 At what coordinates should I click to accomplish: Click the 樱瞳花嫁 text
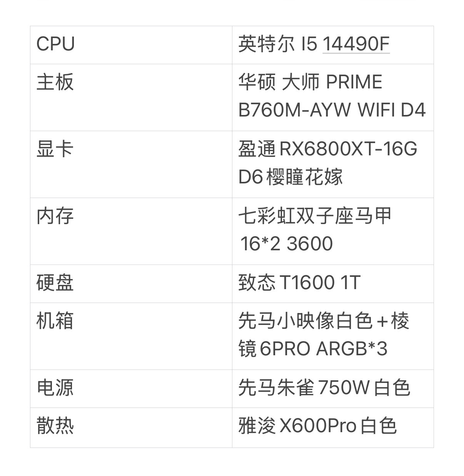(304, 177)
